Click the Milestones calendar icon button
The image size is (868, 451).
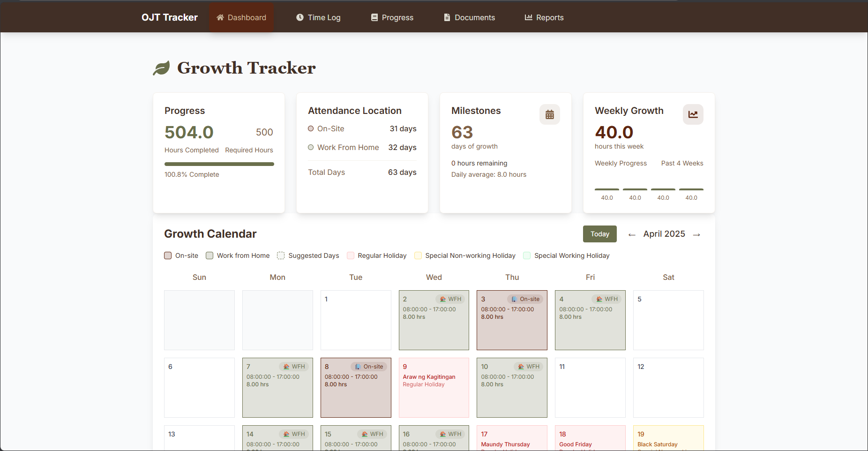(550, 114)
